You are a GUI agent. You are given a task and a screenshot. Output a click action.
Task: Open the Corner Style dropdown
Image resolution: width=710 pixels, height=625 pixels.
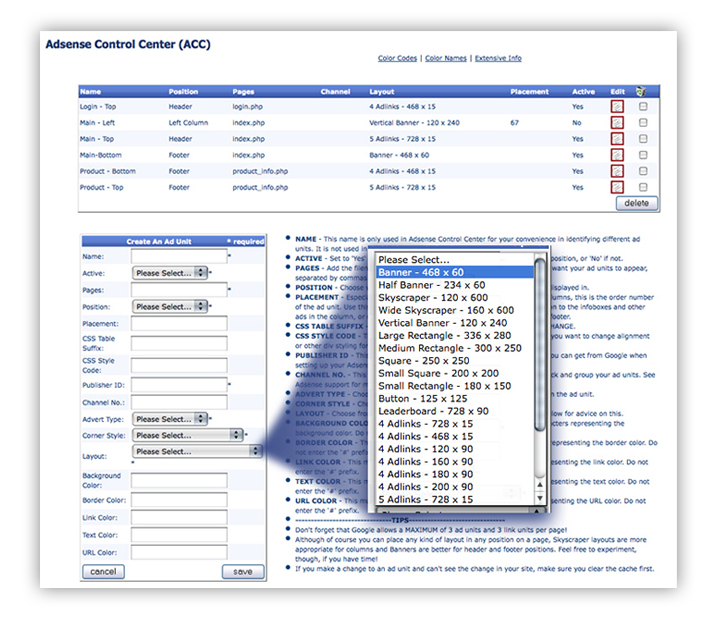(x=187, y=435)
